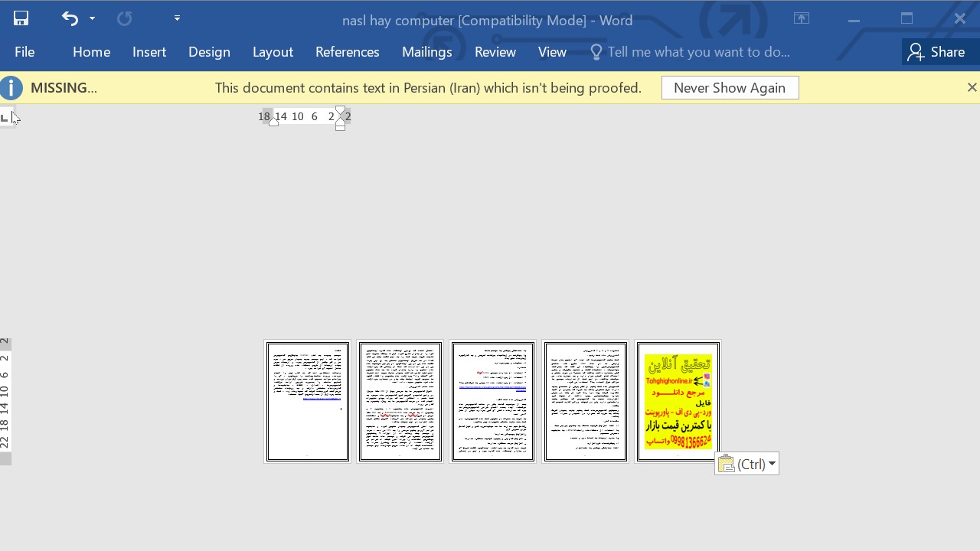Open Ribbon Display Options icon
The image size is (980, 551).
(802, 18)
